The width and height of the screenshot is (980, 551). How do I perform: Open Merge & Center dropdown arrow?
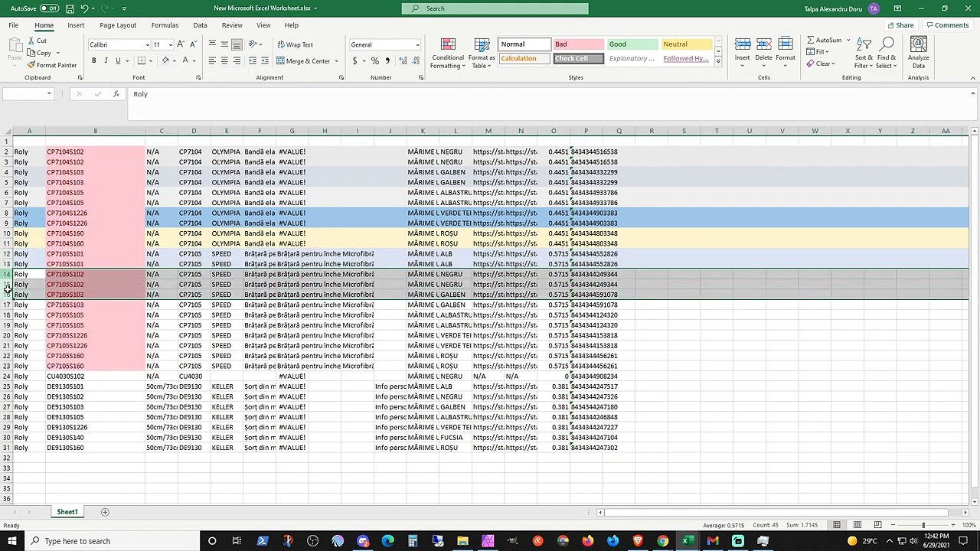[336, 61]
